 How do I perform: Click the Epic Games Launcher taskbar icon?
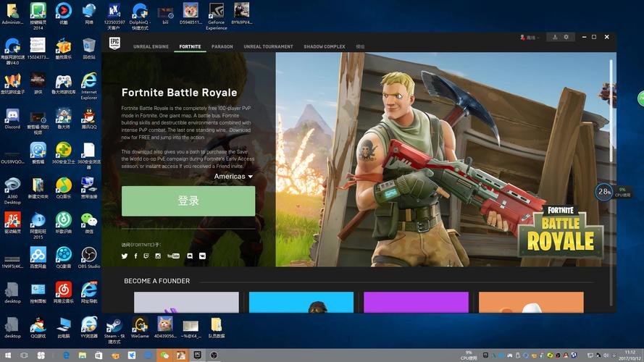[x=197, y=355]
